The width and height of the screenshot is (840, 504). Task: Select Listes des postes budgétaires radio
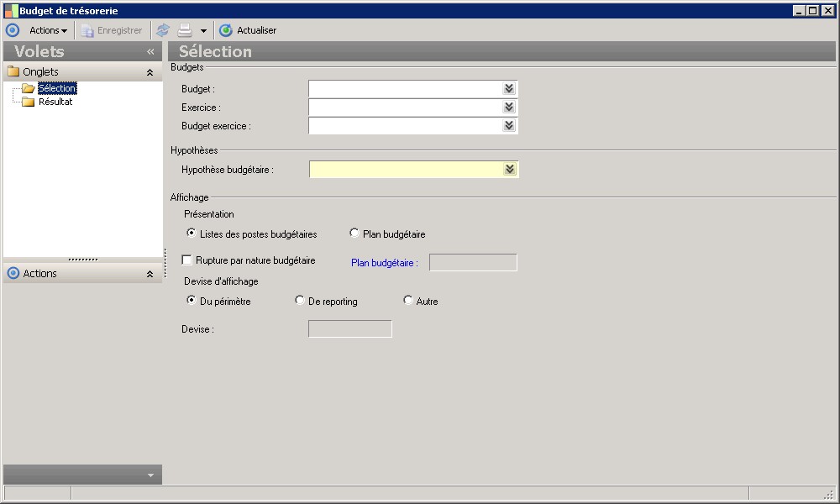point(192,233)
